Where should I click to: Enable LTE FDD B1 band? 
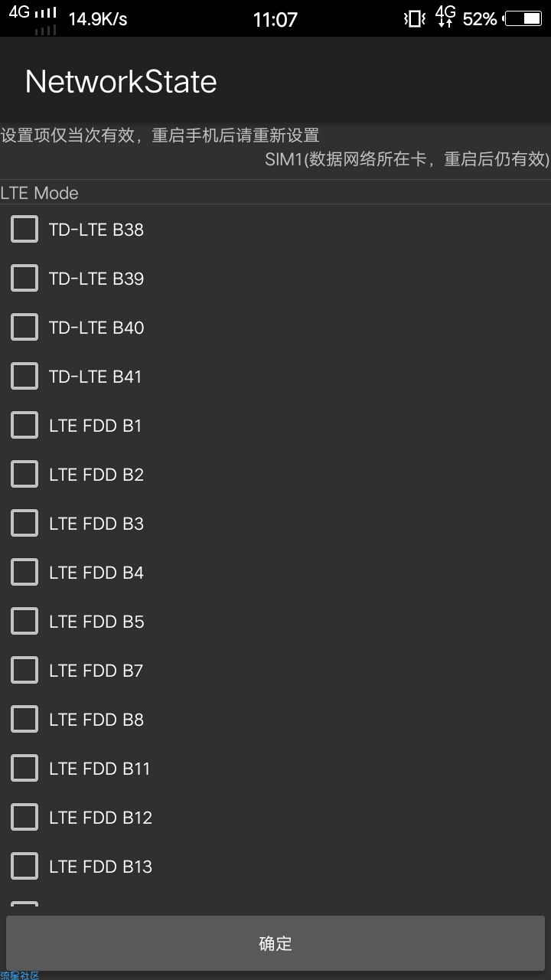24,425
